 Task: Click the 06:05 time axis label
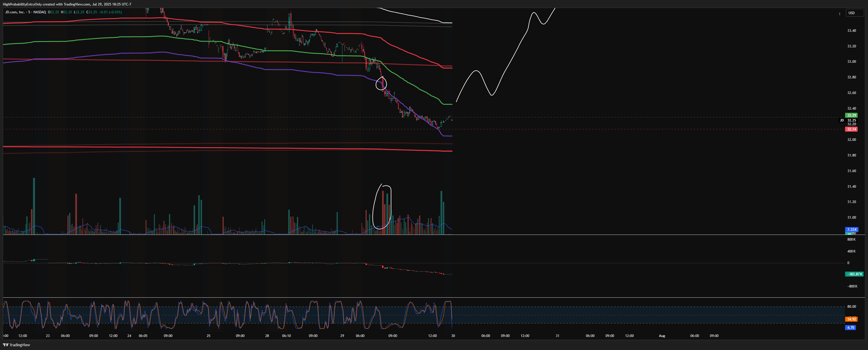(143, 336)
